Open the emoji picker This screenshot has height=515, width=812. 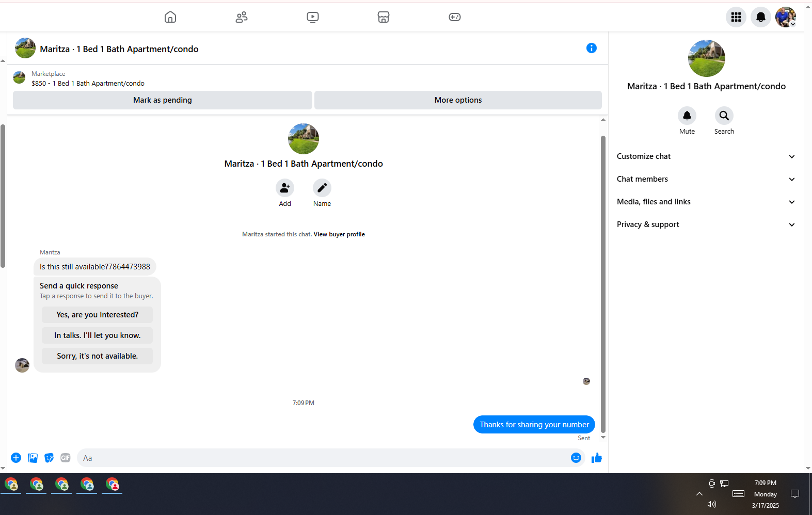tap(576, 458)
